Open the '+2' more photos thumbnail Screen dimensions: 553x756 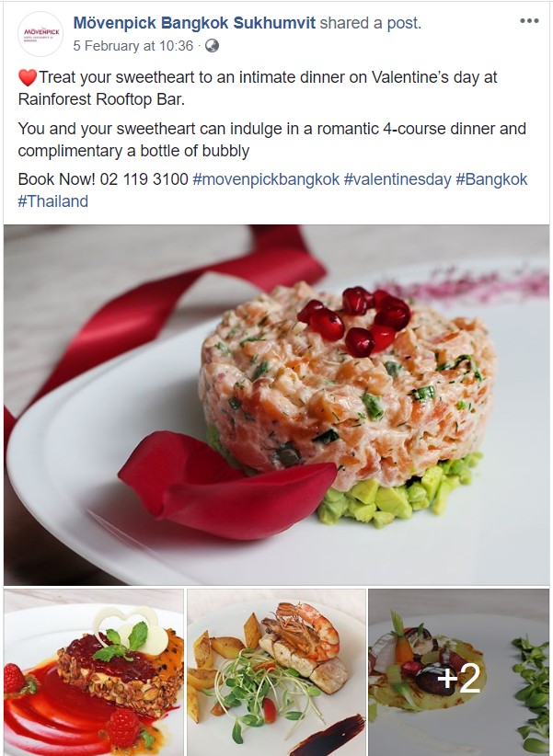point(458,672)
